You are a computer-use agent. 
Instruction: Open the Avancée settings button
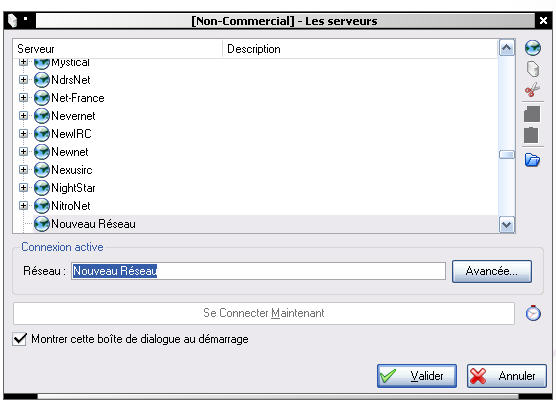pos(492,271)
